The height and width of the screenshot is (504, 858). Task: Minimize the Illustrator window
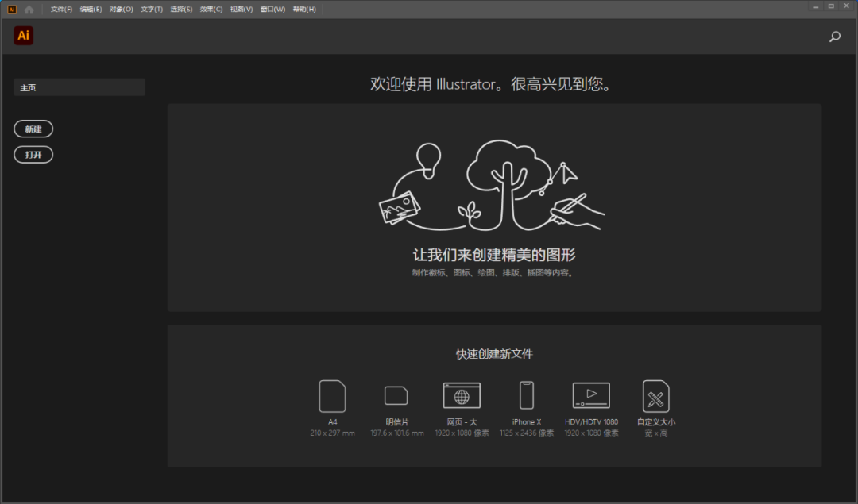pos(815,6)
